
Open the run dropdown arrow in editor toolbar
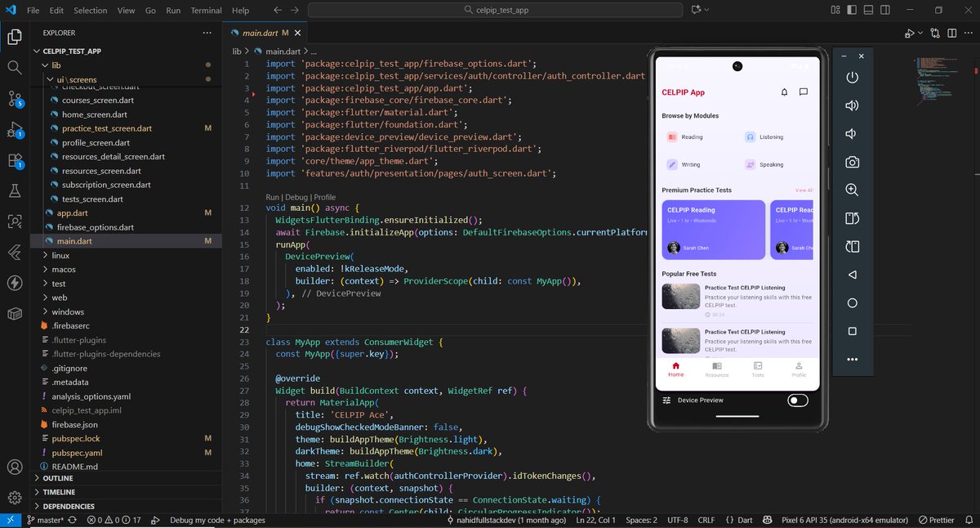[919, 33]
